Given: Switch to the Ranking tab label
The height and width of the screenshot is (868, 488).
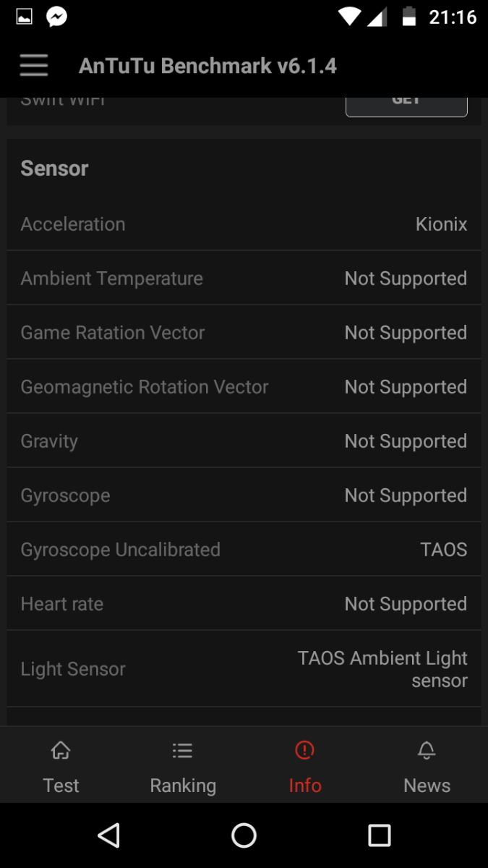Looking at the screenshot, I should pos(183,786).
